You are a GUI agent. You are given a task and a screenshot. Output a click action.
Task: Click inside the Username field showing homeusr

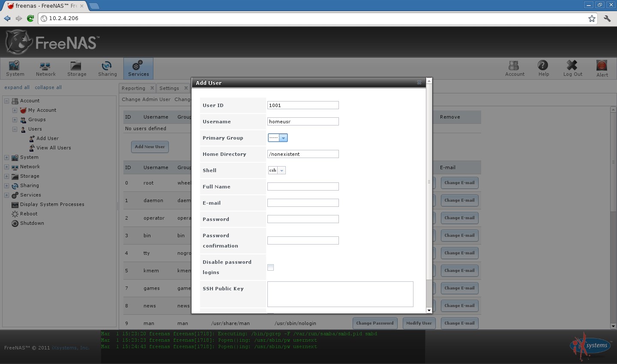point(303,121)
